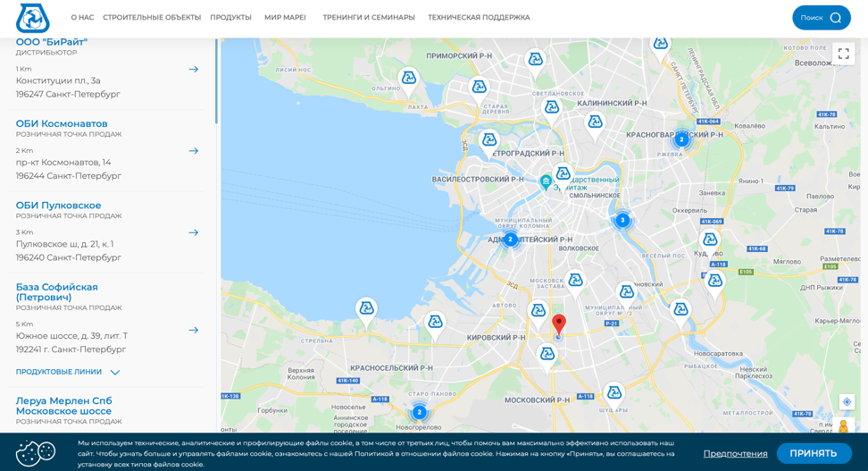
Task: Click Mapei marker above Старая Деревня
Action: click(479, 89)
